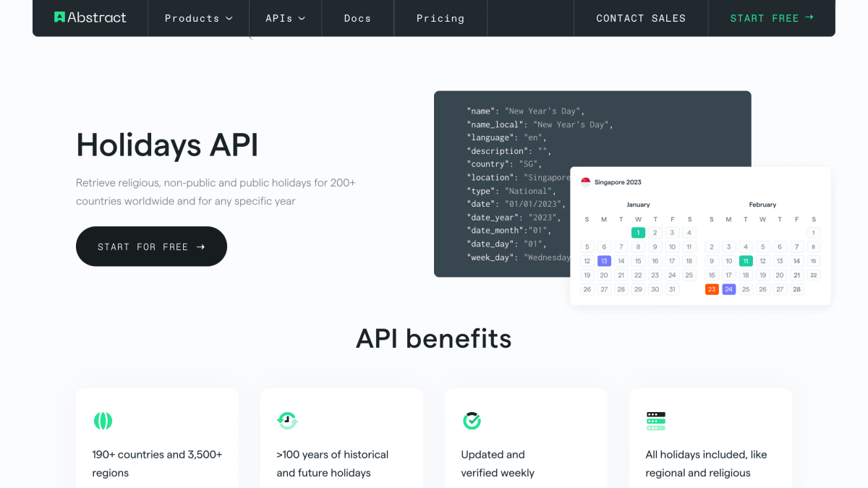Open the Products dropdown menu
Viewport: 868px width, 488px height.
[x=198, y=18]
